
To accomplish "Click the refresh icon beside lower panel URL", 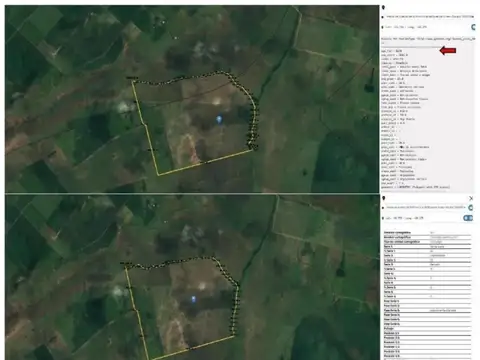I will (470, 208).
